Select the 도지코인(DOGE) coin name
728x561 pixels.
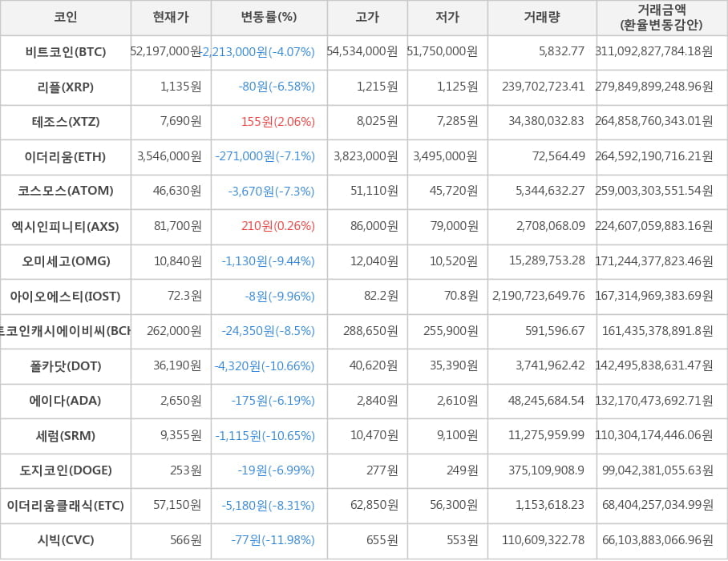coord(66,470)
